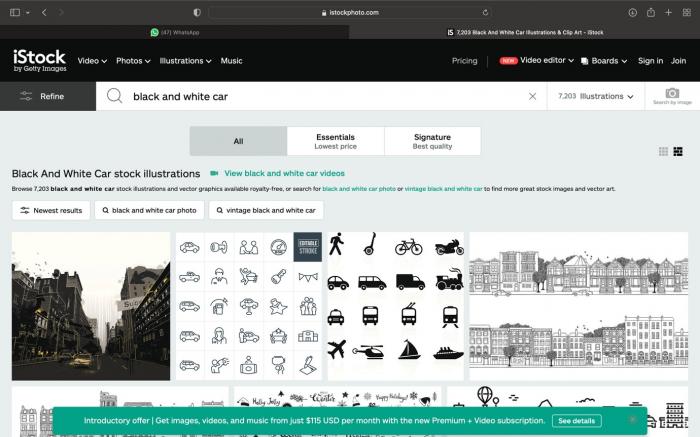This screenshot has width=700, height=437.
Task: Click the magnifying glass search icon
Action: (114, 96)
